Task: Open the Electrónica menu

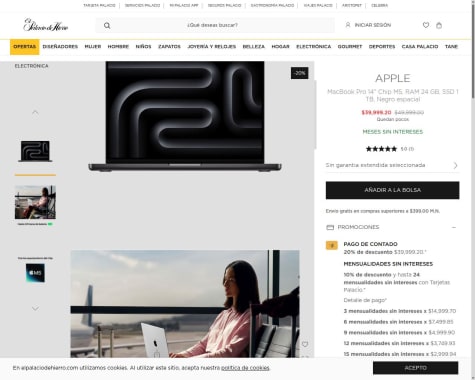Action: pos(314,47)
